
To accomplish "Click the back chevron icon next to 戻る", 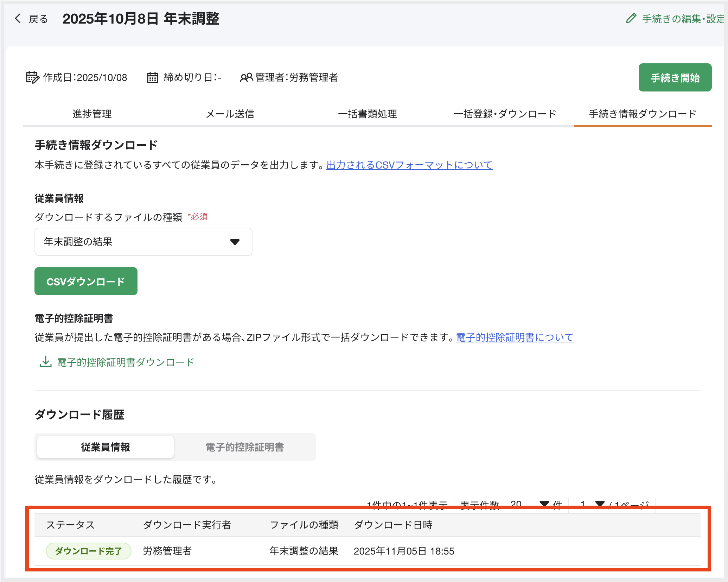I will [17, 19].
